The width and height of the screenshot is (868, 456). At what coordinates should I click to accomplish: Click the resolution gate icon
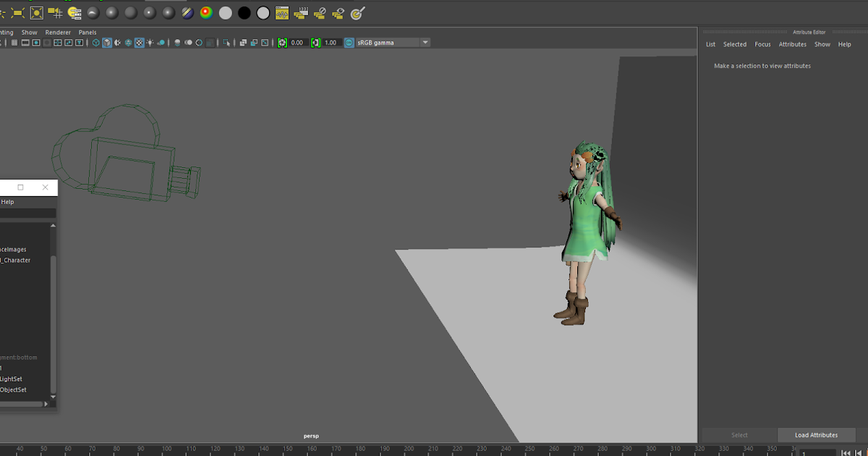pyautogui.click(x=35, y=43)
